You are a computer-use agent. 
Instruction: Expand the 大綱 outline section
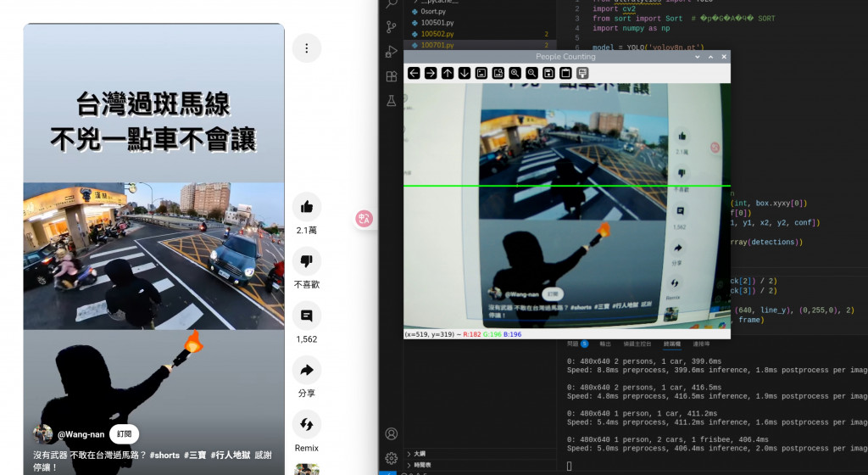point(420,454)
